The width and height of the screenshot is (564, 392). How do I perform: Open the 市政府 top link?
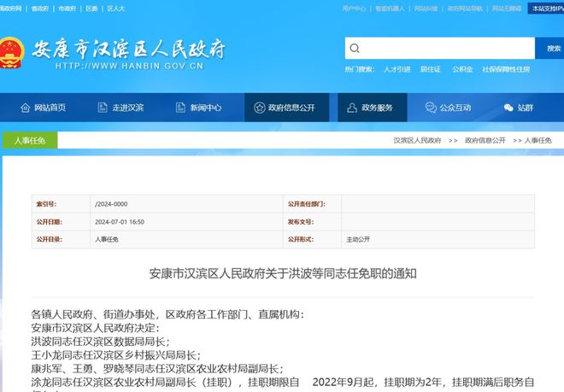[x=68, y=9]
